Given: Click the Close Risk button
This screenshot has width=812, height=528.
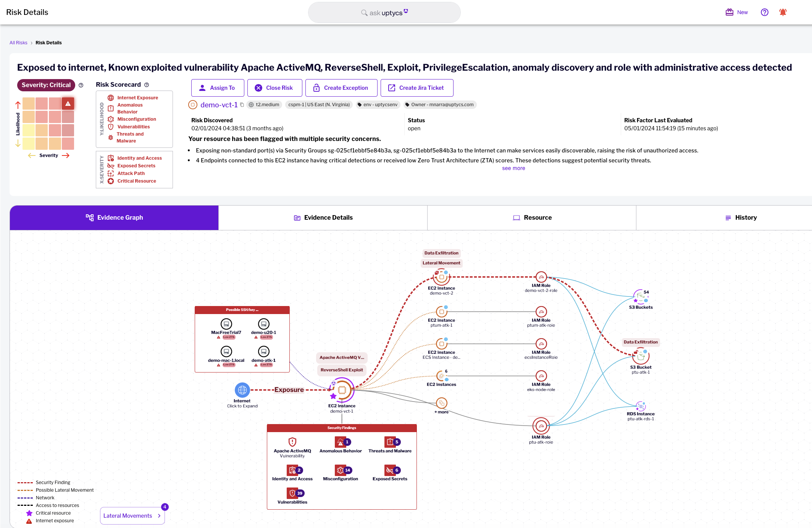Looking at the screenshot, I should pyautogui.click(x=274, y=87).
